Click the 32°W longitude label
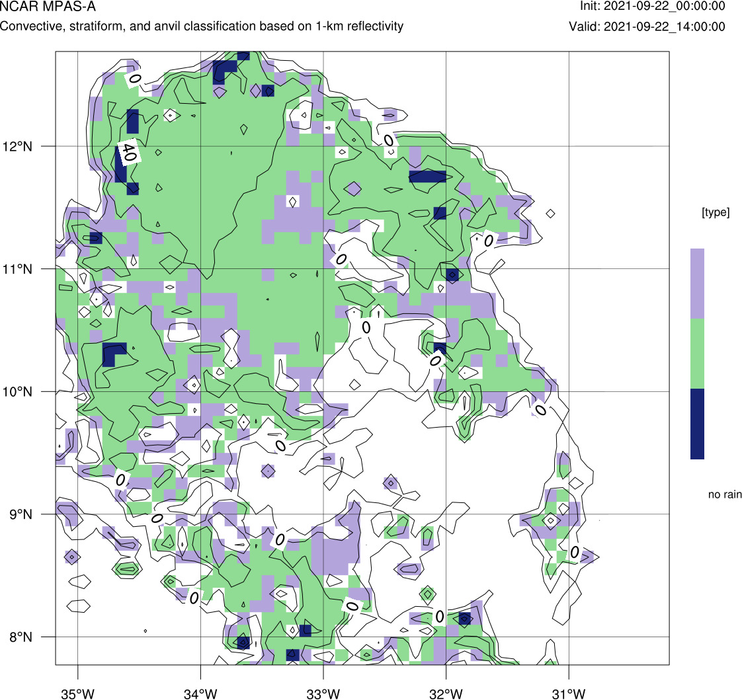Image resolution: width=742 pixels, height=700 pixels. pyautogui.click(x=446, y=694)
